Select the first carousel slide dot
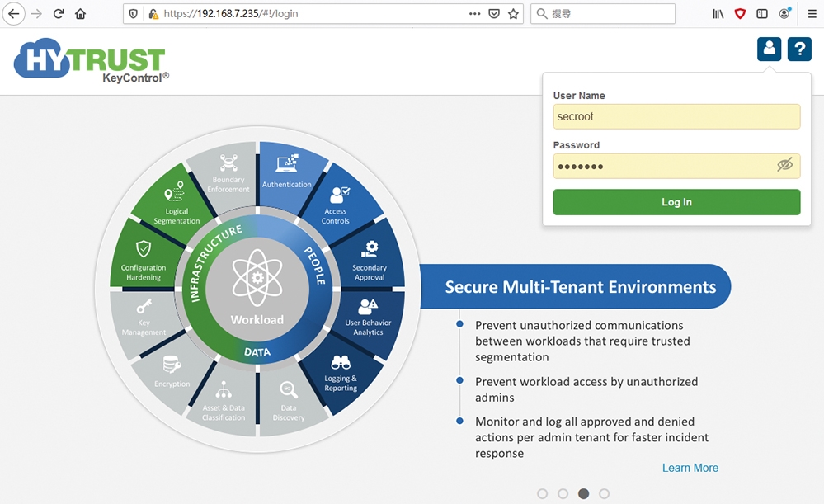 coord(543,493)
